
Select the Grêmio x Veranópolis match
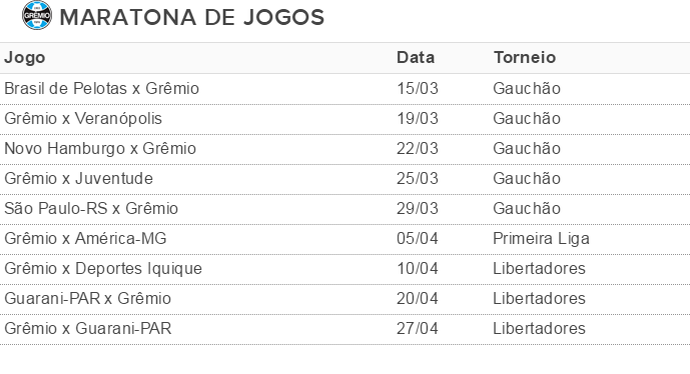83,119
